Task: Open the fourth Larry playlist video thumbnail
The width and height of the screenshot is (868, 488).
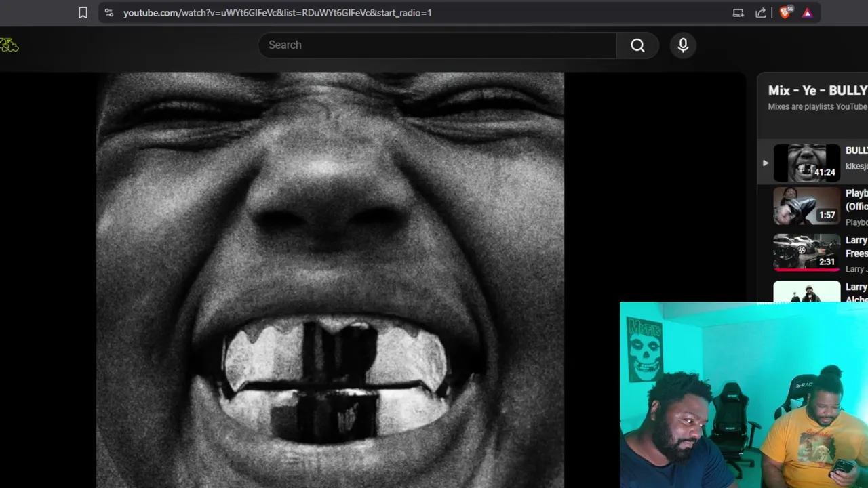Action: pyautogui.click(x=807, y=291)
